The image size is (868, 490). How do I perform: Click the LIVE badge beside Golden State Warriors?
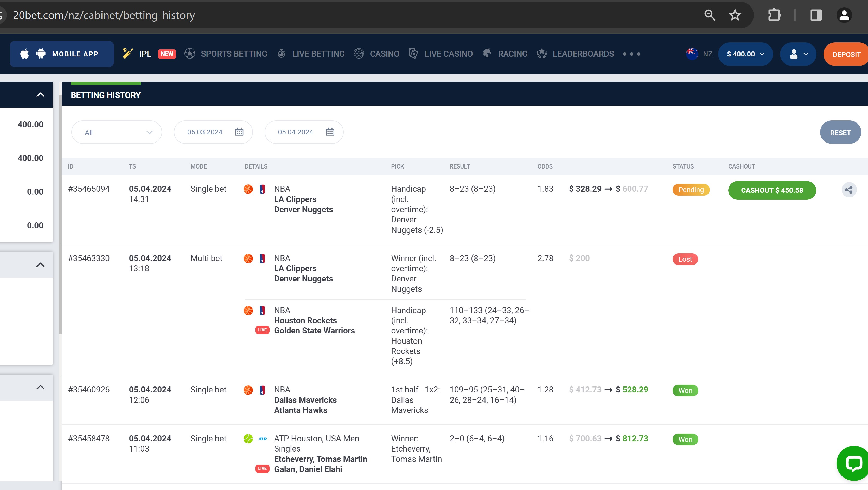tap(262, 330)
